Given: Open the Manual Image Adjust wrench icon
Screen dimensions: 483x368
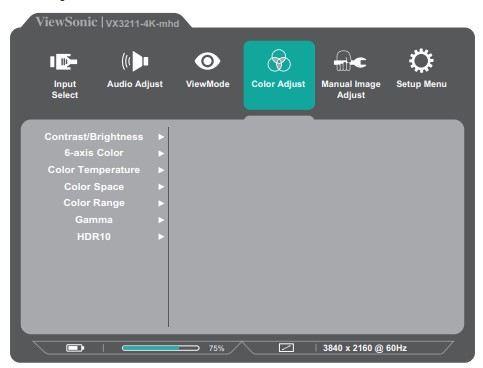Looking at the screenshot, I should (350, 61).
